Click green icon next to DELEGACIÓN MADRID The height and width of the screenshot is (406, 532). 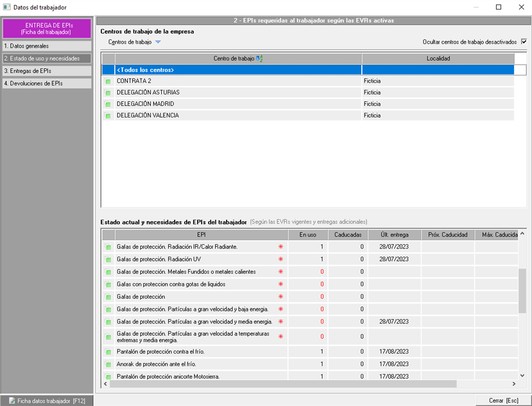pyautogui.click(x=108, y=104)
